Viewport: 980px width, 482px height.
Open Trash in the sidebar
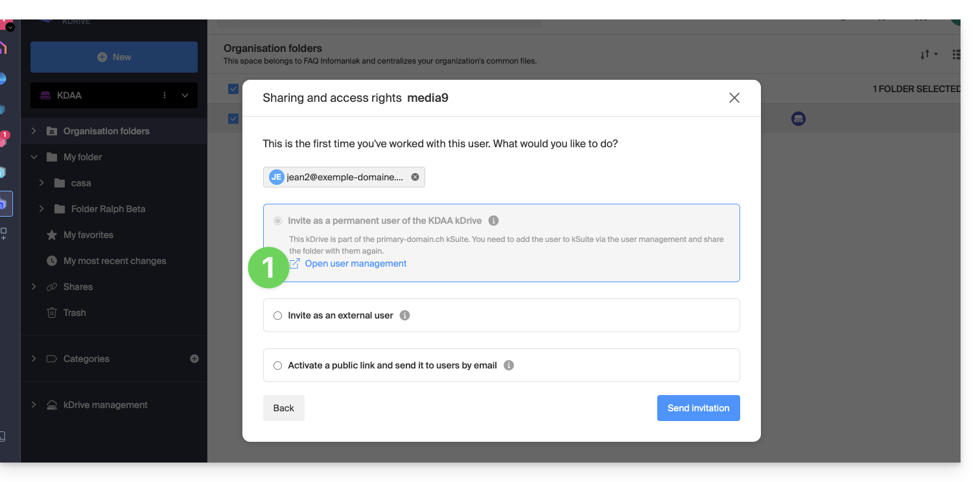pos(75,313)
